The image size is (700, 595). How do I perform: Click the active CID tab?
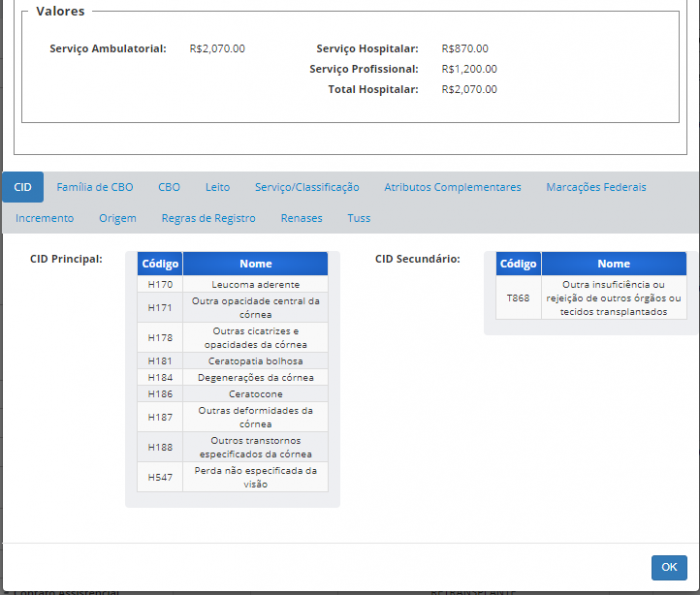pos(23,187)
